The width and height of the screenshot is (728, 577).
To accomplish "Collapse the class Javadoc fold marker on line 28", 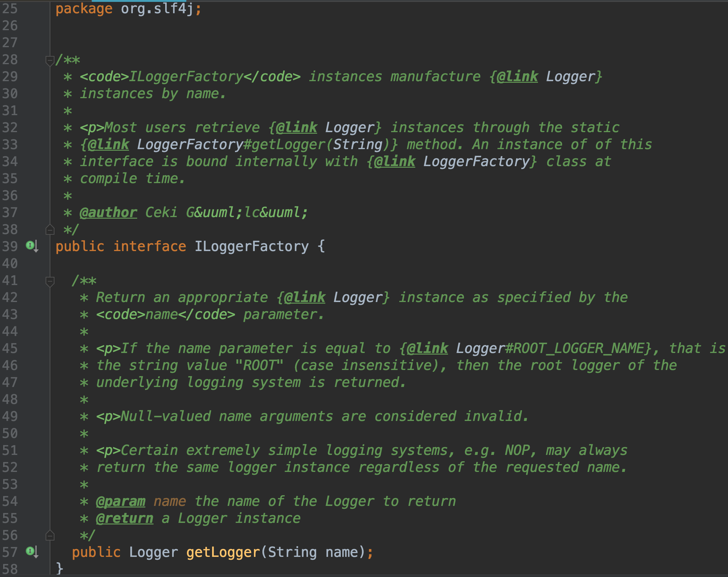I will [x=50, y=61].
